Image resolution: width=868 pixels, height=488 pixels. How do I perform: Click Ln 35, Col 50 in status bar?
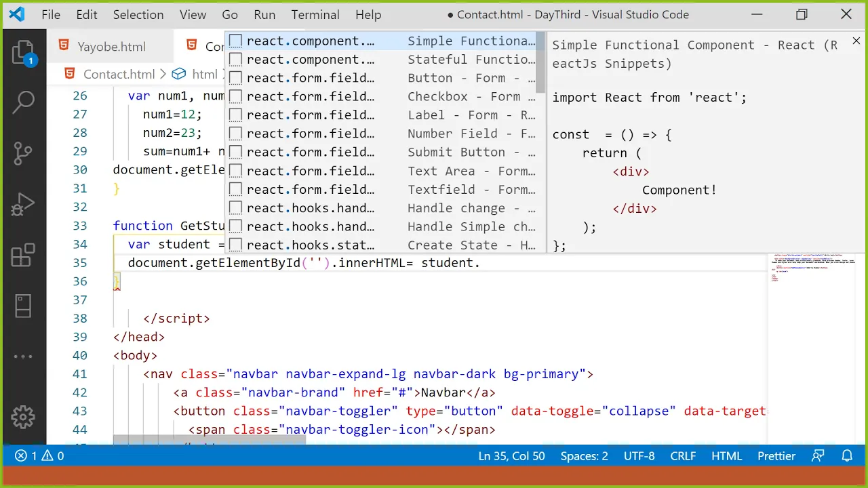pos(511,456)
